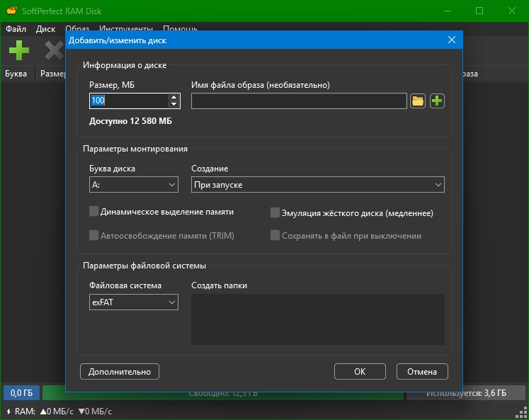Open the Файловая система dropdown showing exFAT

click(x=134, y=302)
